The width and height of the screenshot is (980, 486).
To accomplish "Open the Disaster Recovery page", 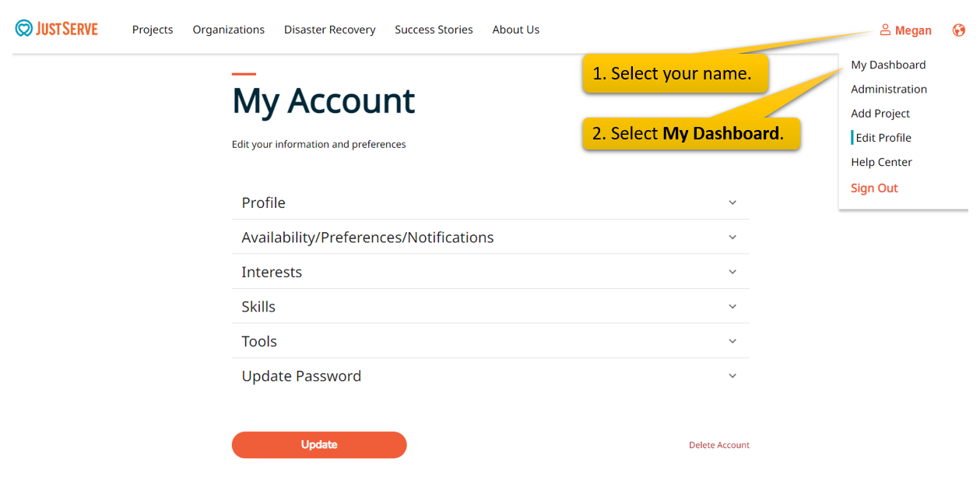I will 329,30.
